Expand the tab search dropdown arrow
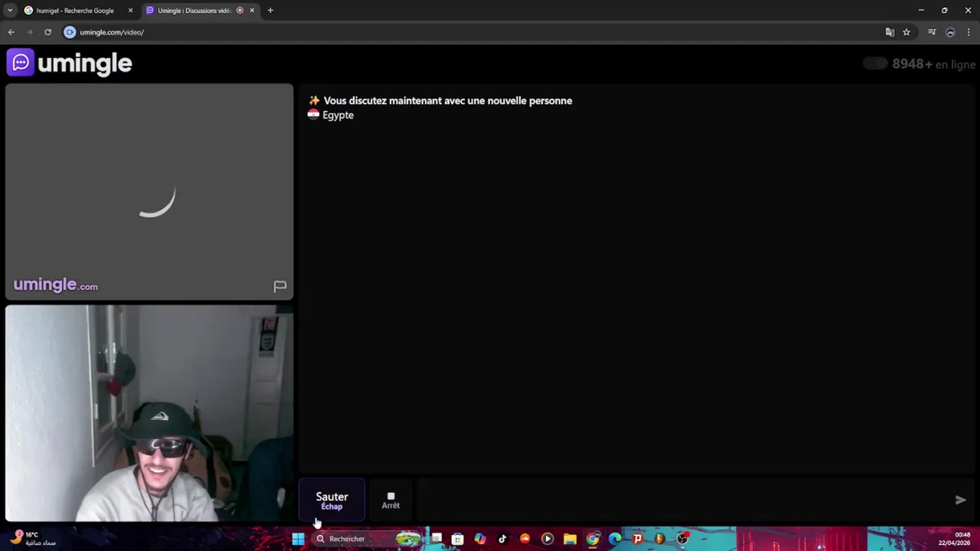The height and width of the screenshot is (551, 980). 10,11
